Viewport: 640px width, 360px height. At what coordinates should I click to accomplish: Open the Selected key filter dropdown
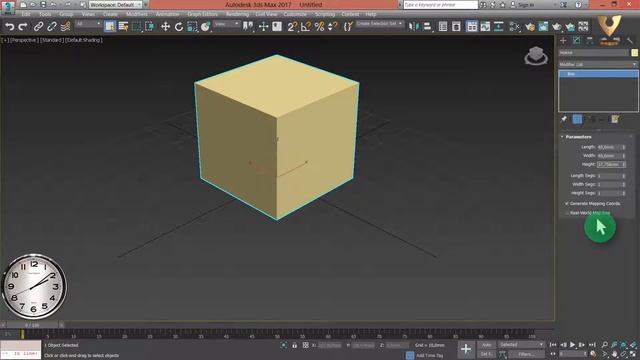521,345
